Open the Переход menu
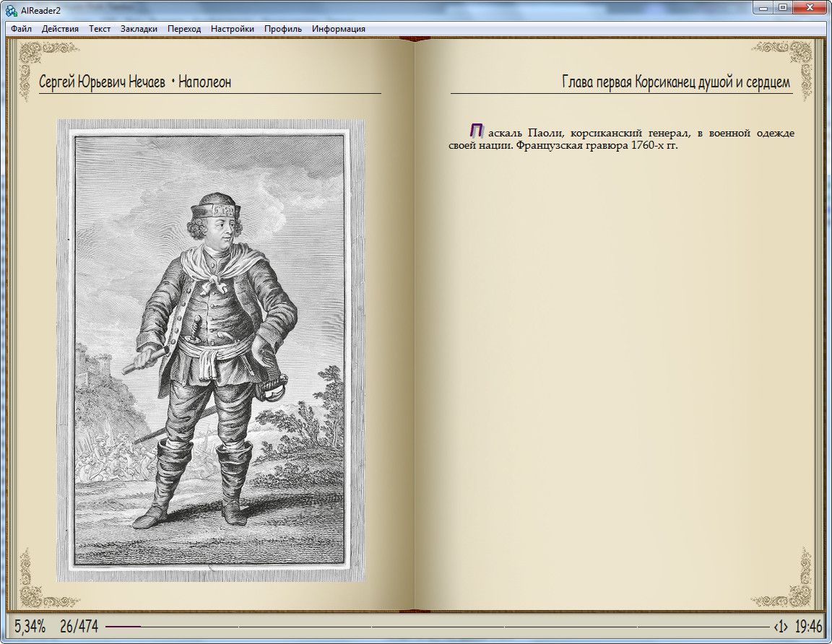832x644 pixels. (184, 29)
